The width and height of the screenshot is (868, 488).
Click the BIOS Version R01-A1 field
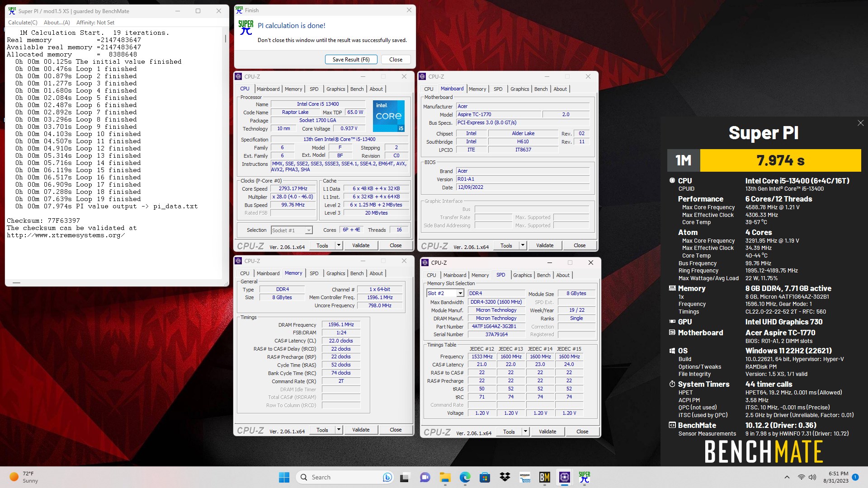coord(523,179)
